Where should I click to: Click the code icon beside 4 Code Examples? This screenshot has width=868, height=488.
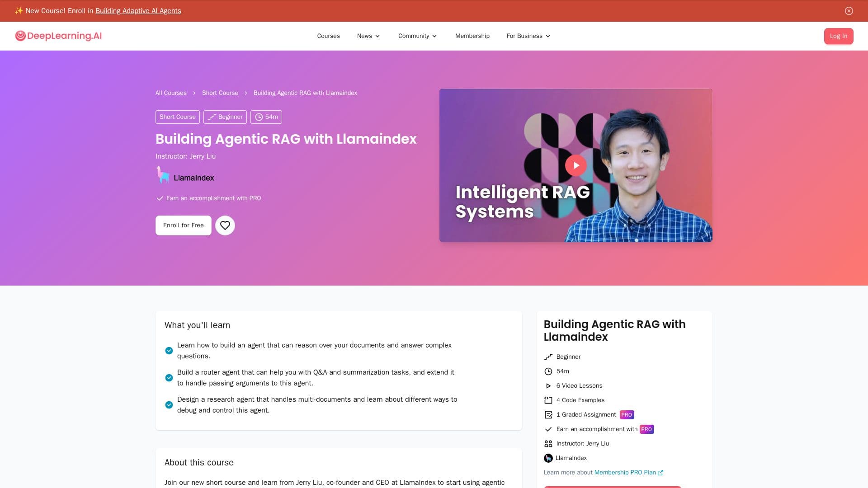pos(548,400)
